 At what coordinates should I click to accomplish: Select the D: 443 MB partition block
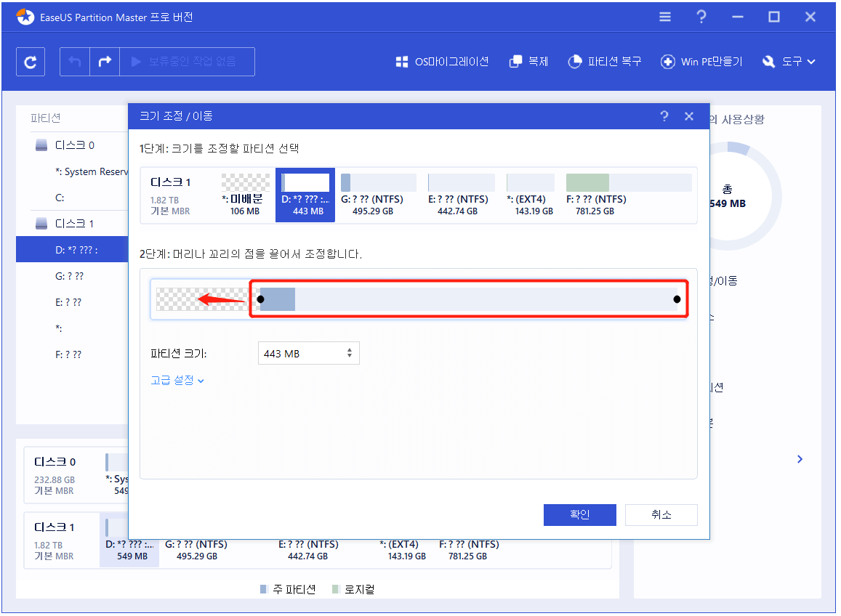pyautogui.click(x=305, y=195)
